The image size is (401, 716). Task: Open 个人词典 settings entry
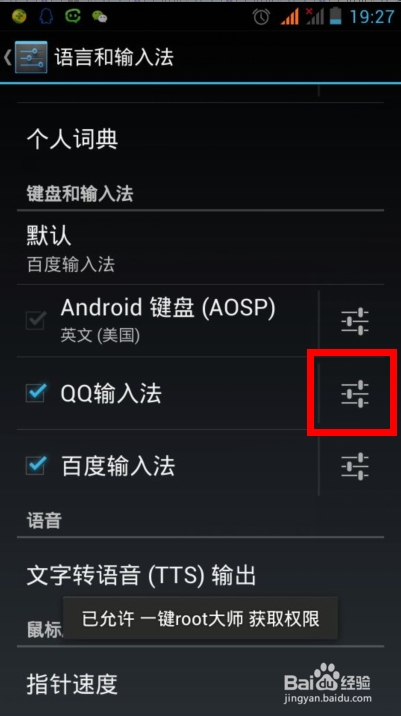point(200,139)
